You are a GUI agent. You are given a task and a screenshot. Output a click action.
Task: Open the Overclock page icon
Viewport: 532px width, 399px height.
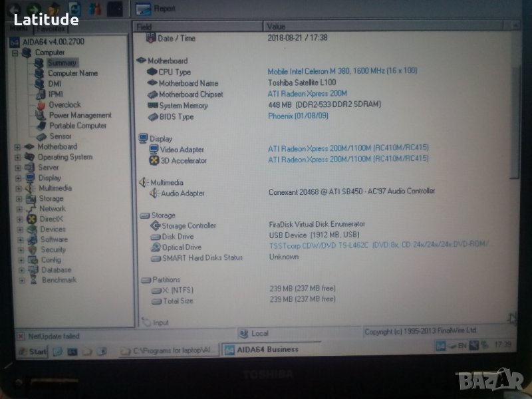pos(41,104)
